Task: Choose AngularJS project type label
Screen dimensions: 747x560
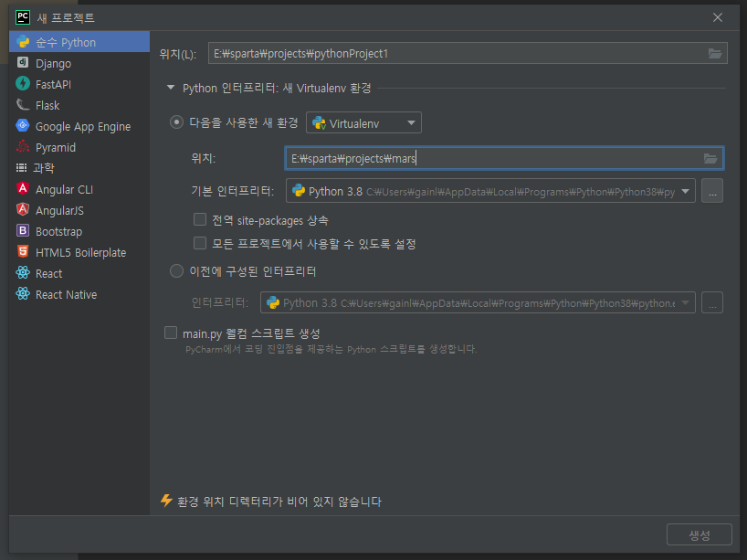Action: 59,210
